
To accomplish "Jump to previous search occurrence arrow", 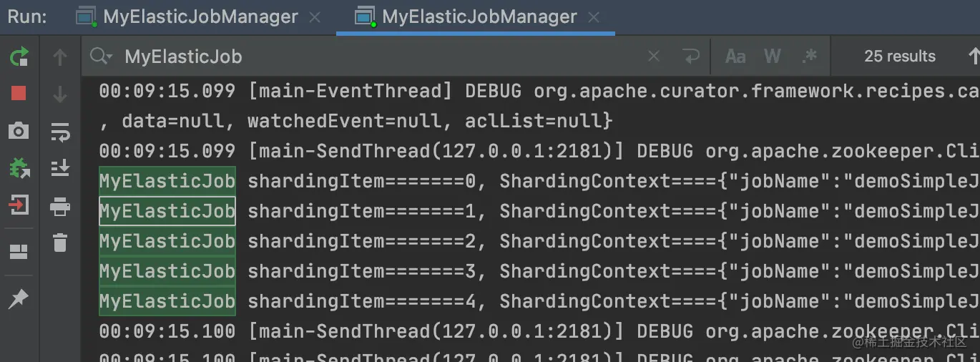I will tap(974, 56).
